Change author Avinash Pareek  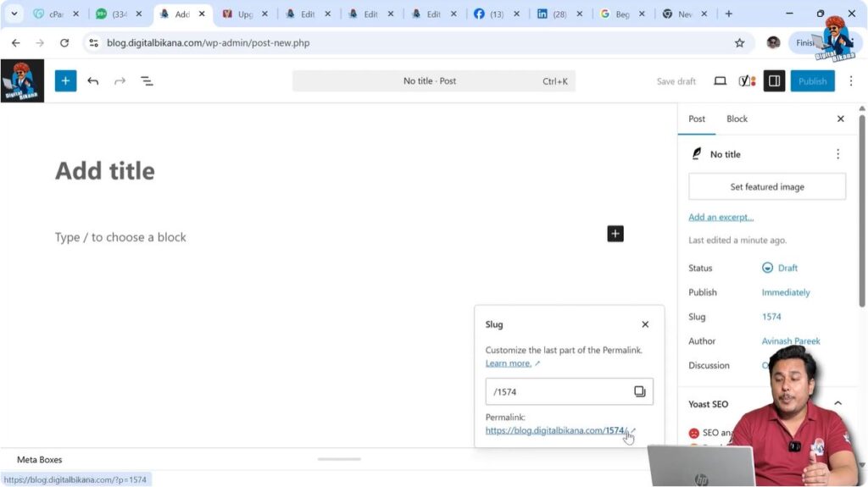pos(791,340)
